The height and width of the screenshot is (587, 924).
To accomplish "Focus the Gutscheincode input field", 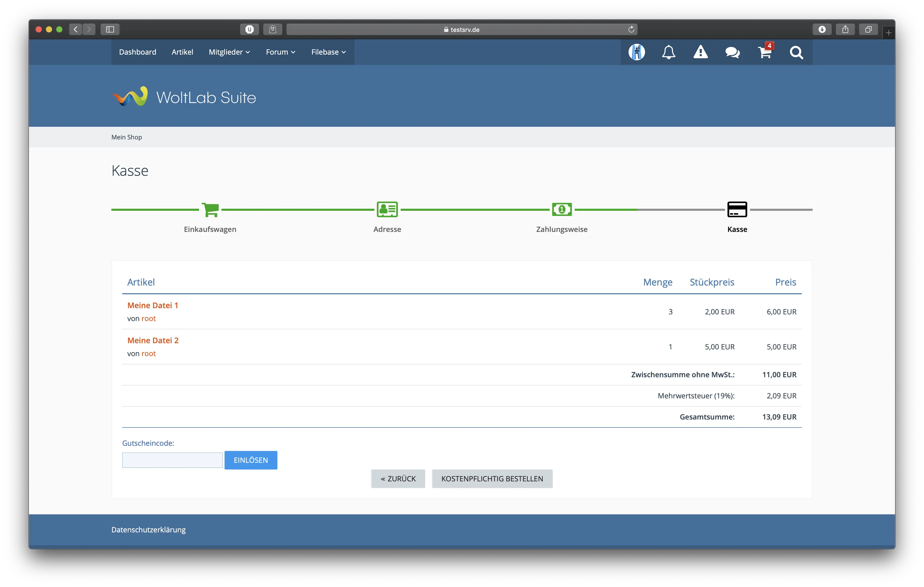I will (x=172, y=460).
